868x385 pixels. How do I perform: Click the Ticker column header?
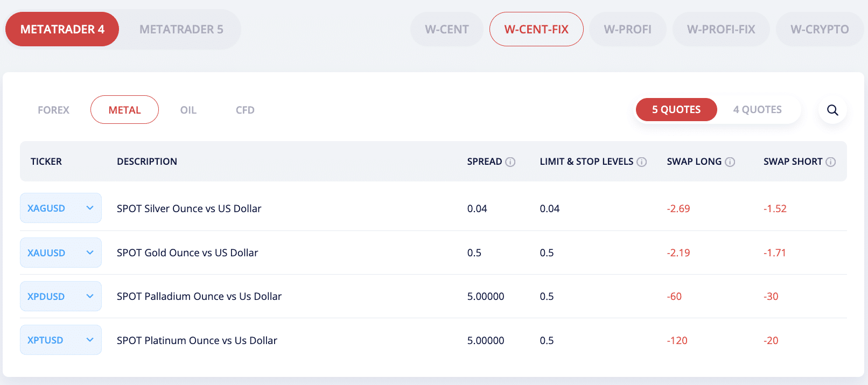tap(46, 162)
